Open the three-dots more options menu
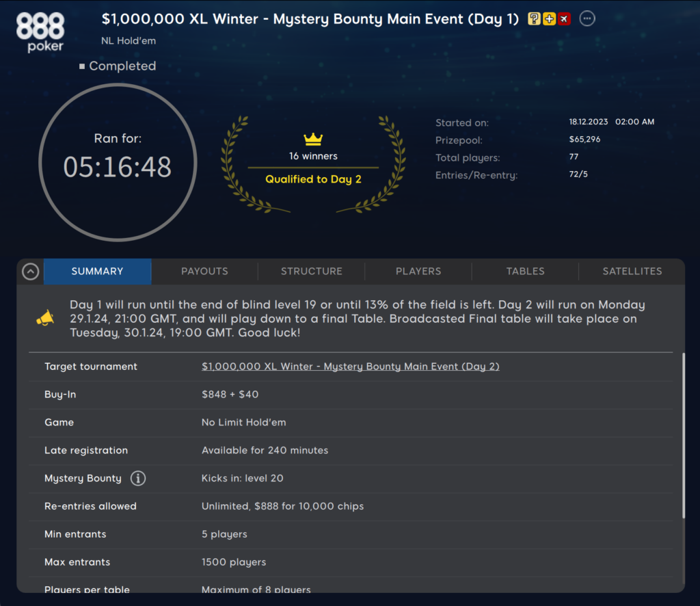The width and height of the screenshot is (700, 606). [587, 19]
